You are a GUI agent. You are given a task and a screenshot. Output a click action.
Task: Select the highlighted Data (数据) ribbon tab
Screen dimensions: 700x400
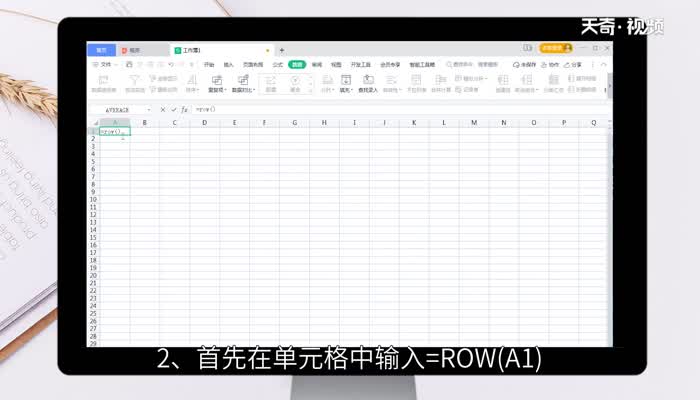point(297,65)
